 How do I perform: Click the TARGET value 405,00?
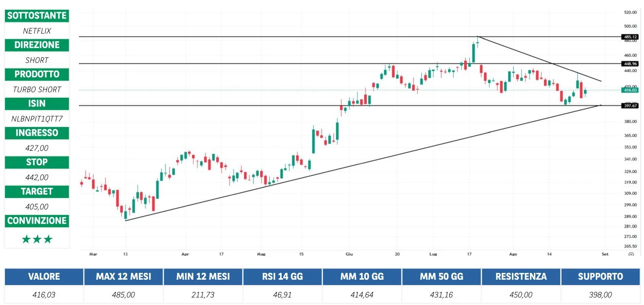tap(37, 206)
